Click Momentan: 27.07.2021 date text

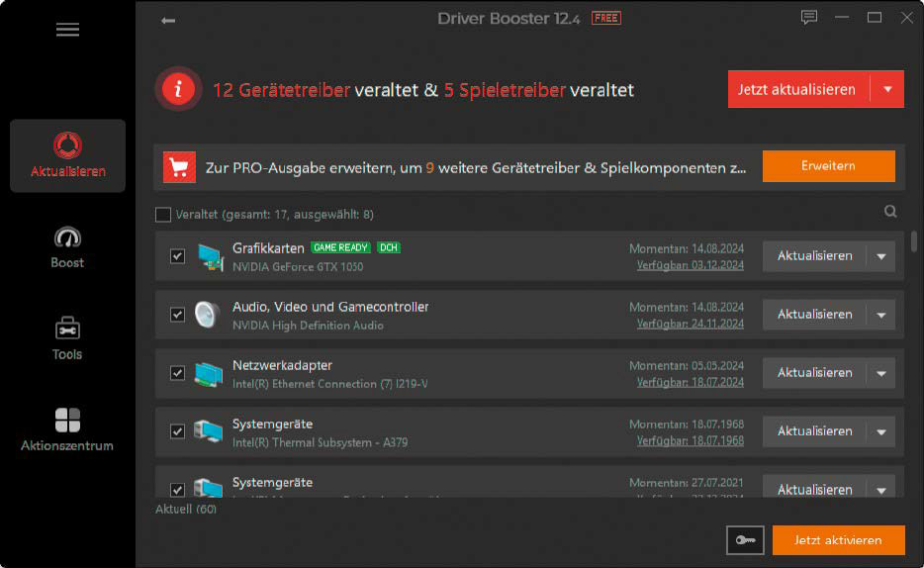687,483
